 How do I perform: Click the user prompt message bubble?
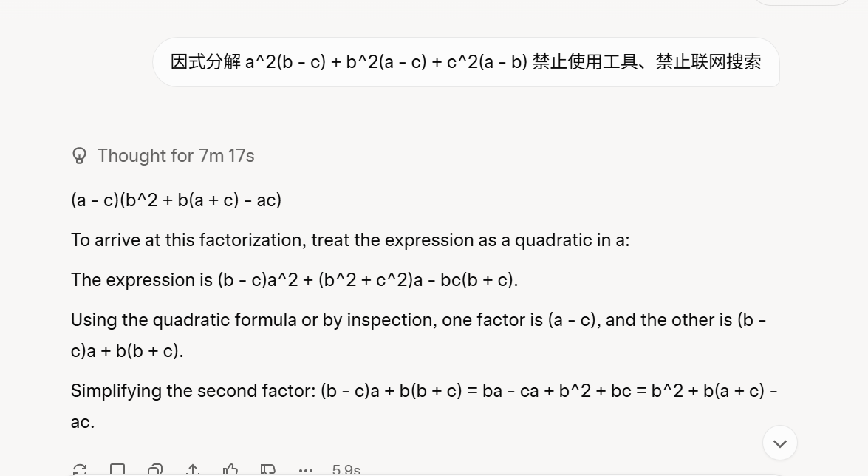(x=466, y=62)
